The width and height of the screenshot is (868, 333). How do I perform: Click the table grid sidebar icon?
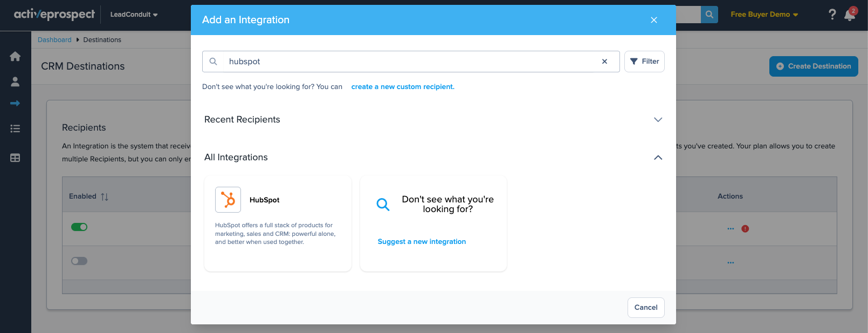15,158
